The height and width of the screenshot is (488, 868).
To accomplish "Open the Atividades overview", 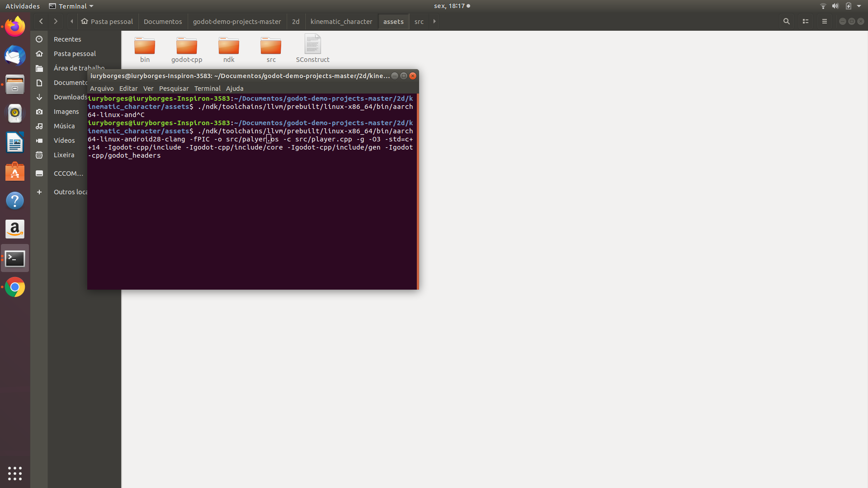I will [x=23, y=6].
